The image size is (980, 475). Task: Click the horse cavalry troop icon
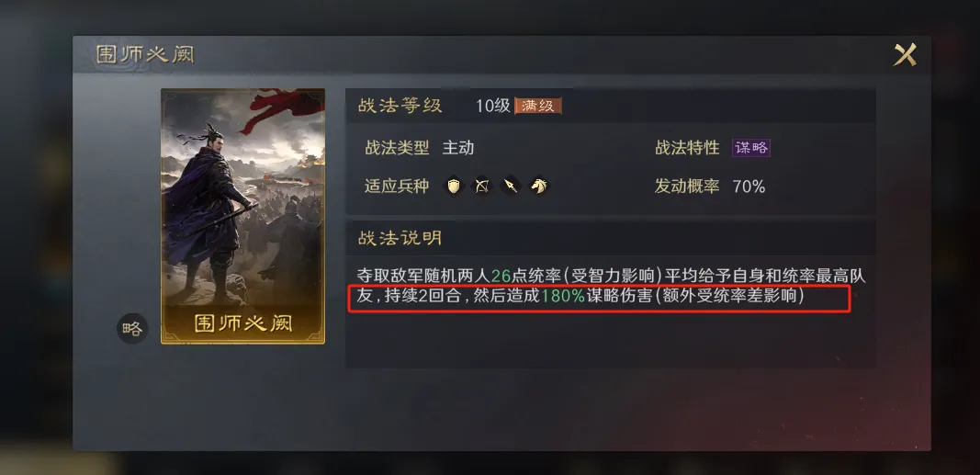[539, 186]
